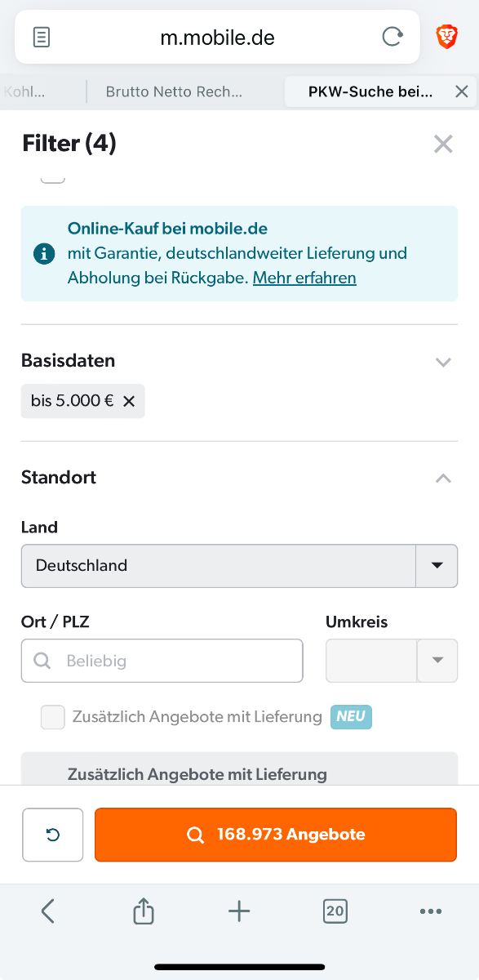Toggle 'Zusätzlich Angebote mit Lieferung' checkbox
Viewport: 479px width, 980px height.
pos(53,717)
